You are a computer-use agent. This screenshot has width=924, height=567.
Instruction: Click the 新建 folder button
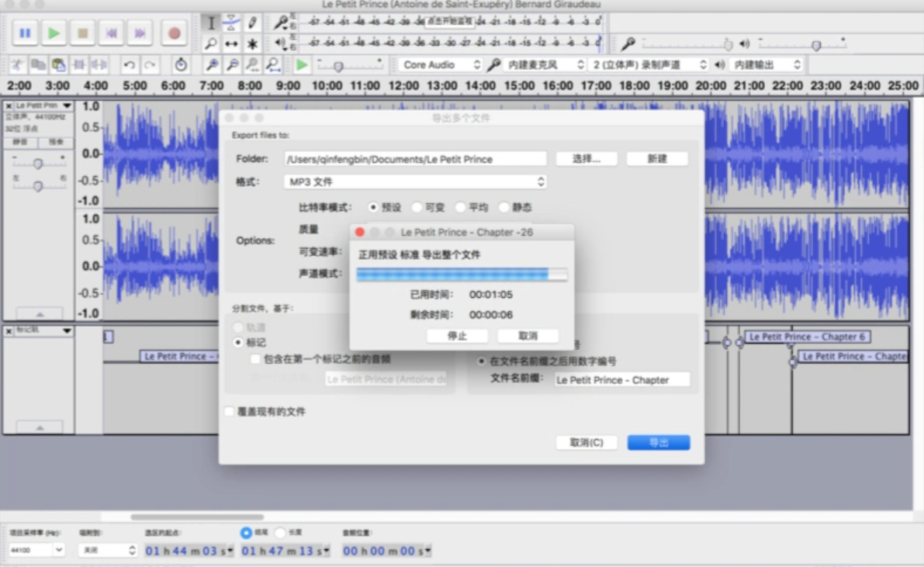click(x=657, y=159)
